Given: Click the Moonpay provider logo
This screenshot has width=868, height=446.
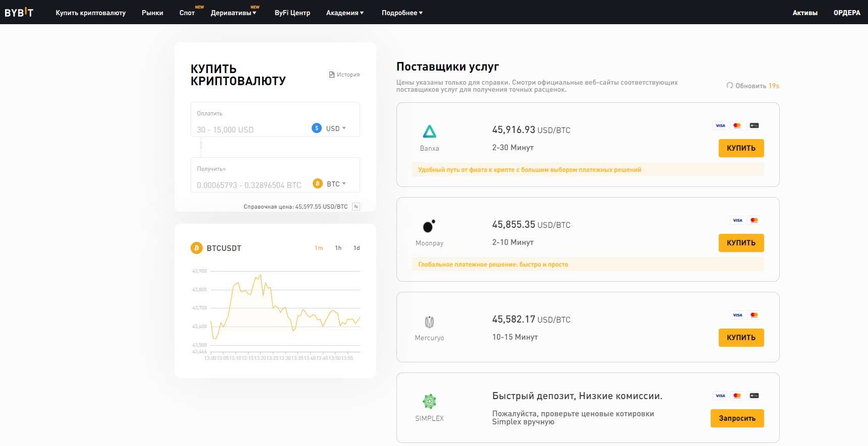Looking at the screenshot, I should pyautogui.click(x=429, y=226).
